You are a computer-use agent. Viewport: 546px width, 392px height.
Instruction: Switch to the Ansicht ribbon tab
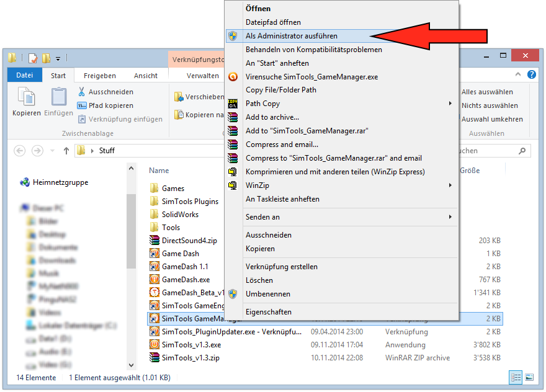146,76
